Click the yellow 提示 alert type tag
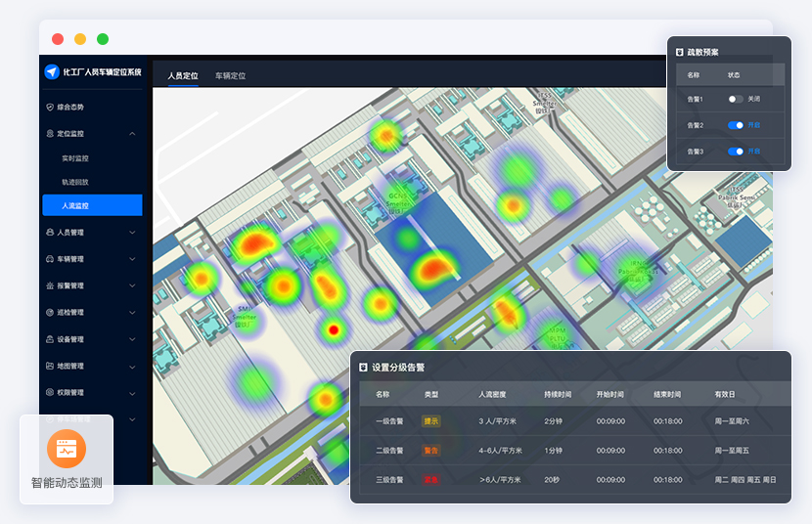812x524 pixels. click(x=430, y=421)
